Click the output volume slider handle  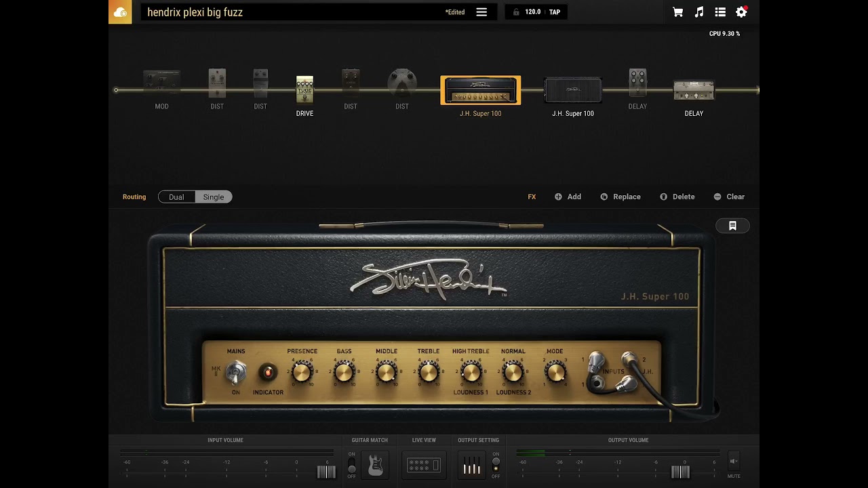coord(680,472)
